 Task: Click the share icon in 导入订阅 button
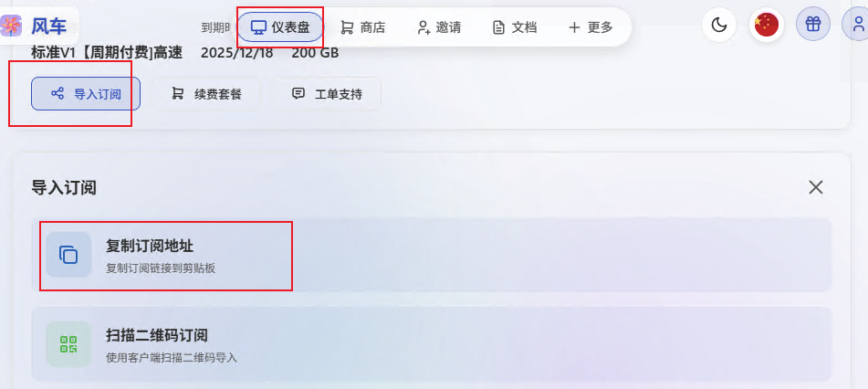coord(58,93)
